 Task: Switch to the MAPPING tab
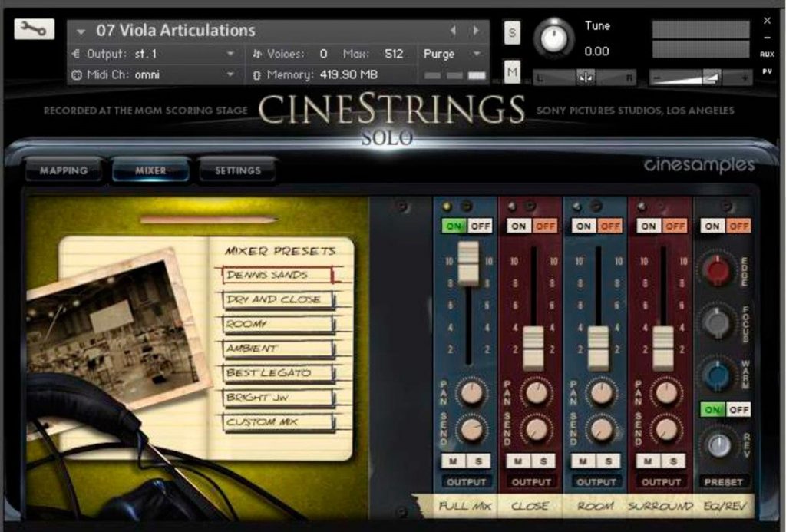64,170
